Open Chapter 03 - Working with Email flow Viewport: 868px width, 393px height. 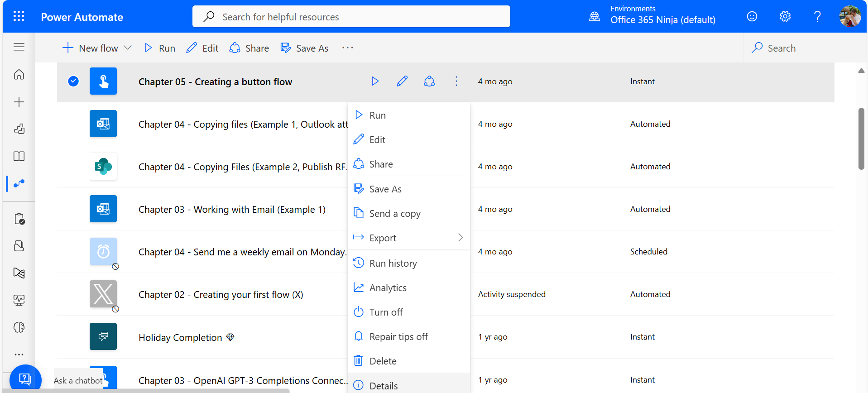(232, 210)
